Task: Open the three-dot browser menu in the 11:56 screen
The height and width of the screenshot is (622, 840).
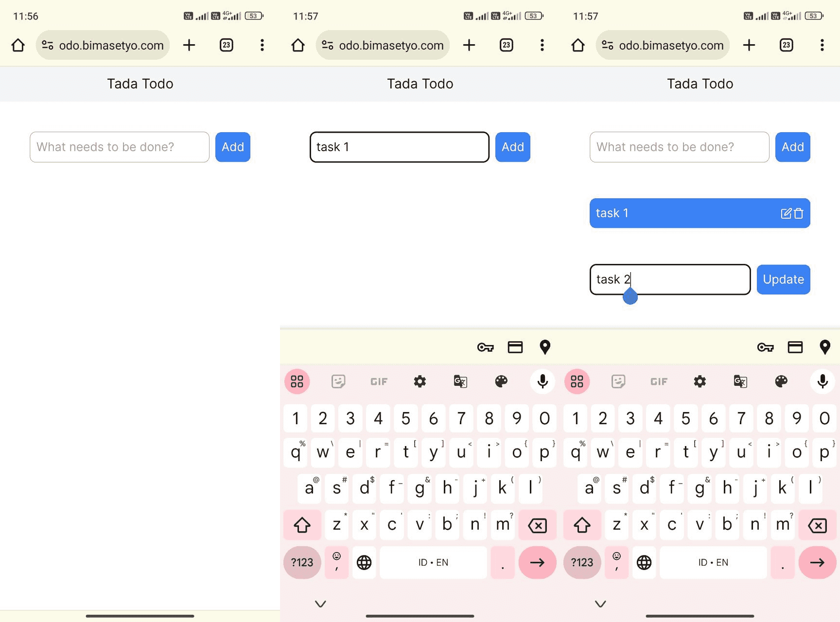Action: tap(262, 45)
